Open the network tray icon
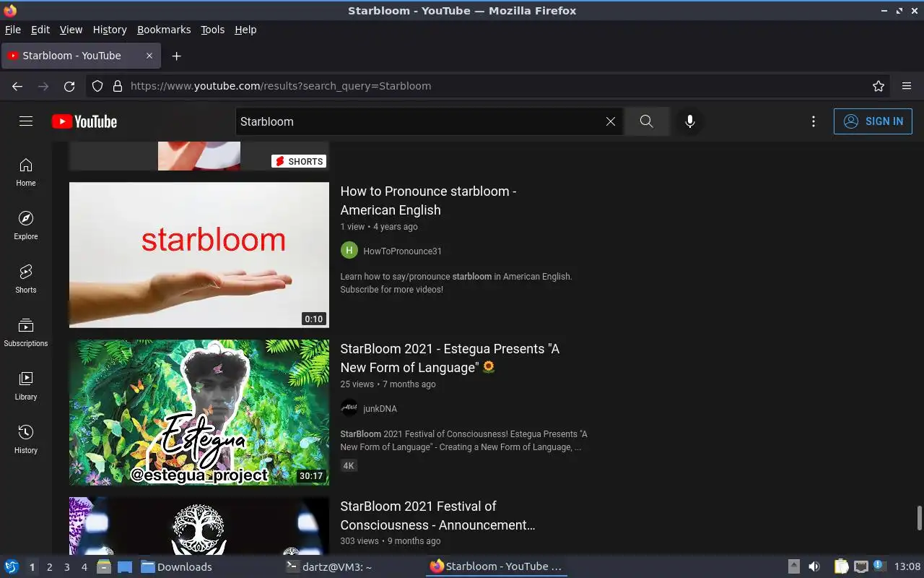This screenshot has height=578, width=924. pyautogui.click(x=860, y=567)
